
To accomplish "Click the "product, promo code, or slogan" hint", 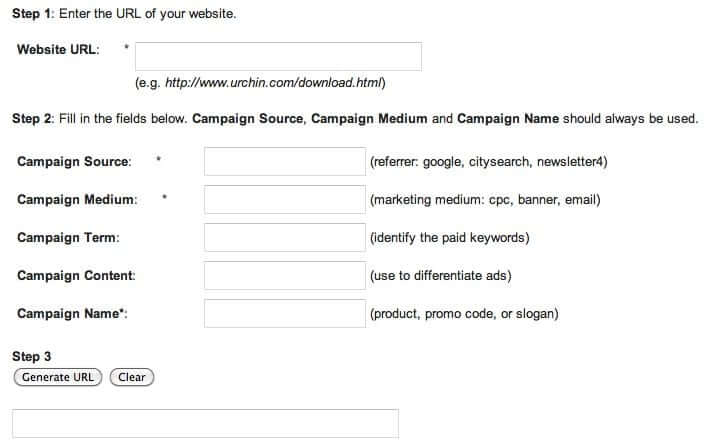I will [463, 314].
